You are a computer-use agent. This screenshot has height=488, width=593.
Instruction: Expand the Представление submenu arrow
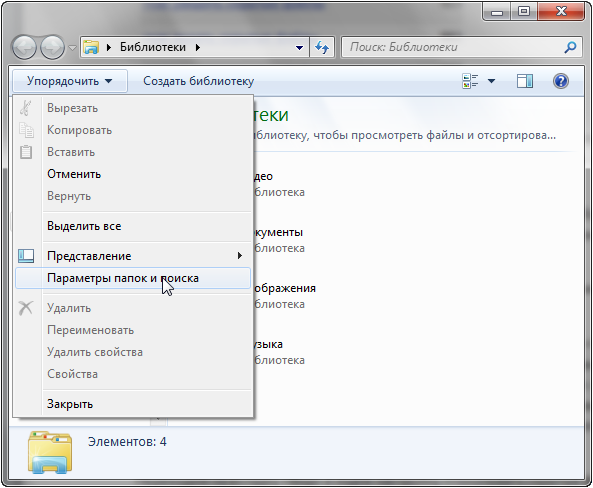coord(239,256)
